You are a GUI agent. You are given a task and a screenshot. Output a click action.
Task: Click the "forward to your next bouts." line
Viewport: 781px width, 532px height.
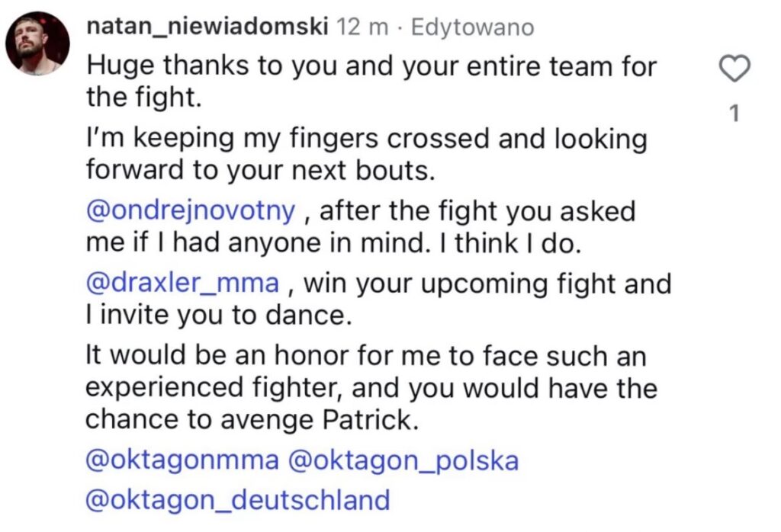pos(260,170)
